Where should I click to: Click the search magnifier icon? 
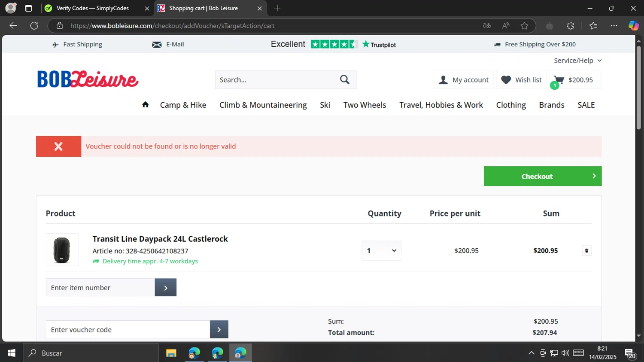345,79
